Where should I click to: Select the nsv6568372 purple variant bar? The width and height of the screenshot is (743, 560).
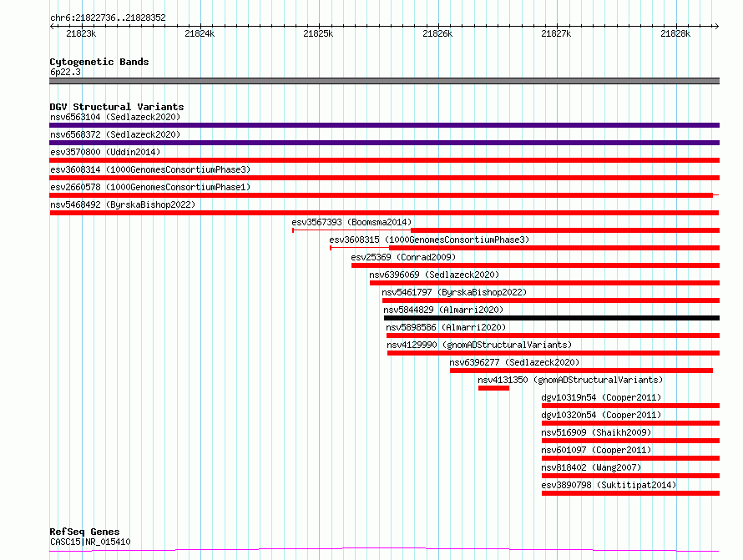pos(384,143)
